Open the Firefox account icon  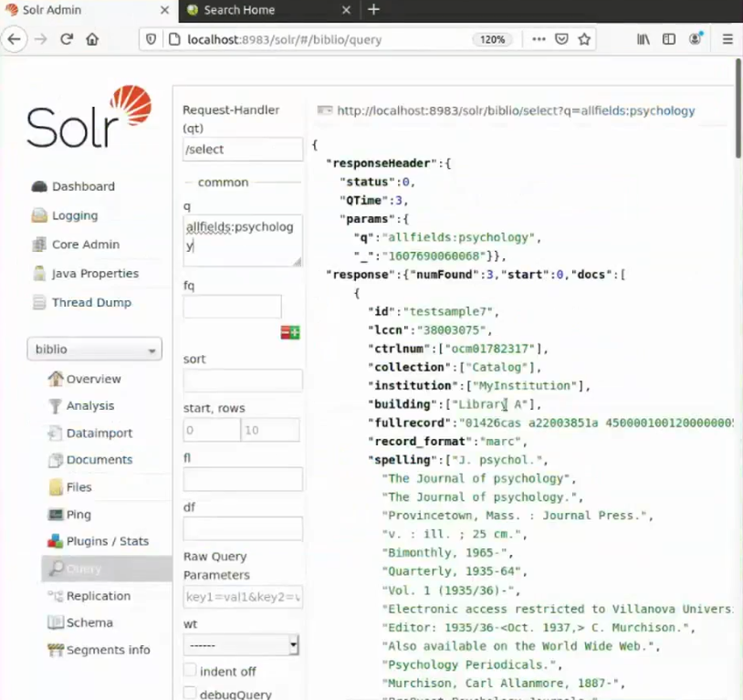coord(696,39)
